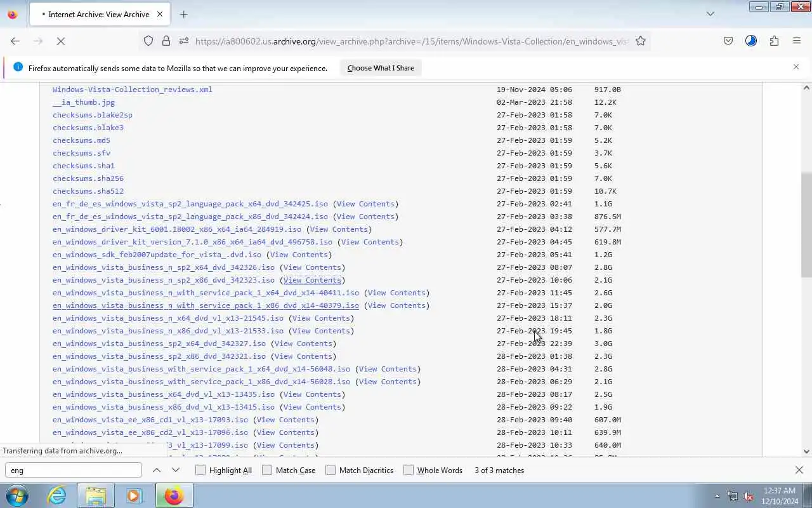Open __ia_thumb.jpg file link
The height and width of the screenshot is (508, 812).
click(x=84, y=102)
